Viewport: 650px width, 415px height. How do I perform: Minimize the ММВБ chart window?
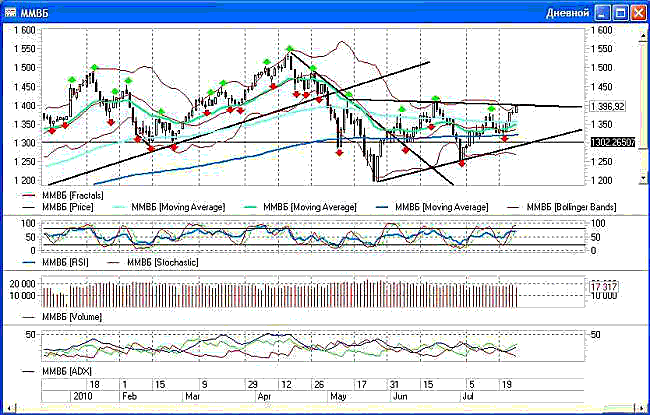coord(601,12)
